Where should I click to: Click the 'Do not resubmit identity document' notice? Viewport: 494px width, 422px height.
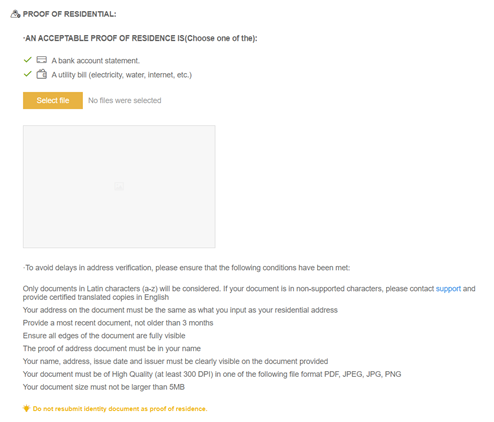click(120, 409)
